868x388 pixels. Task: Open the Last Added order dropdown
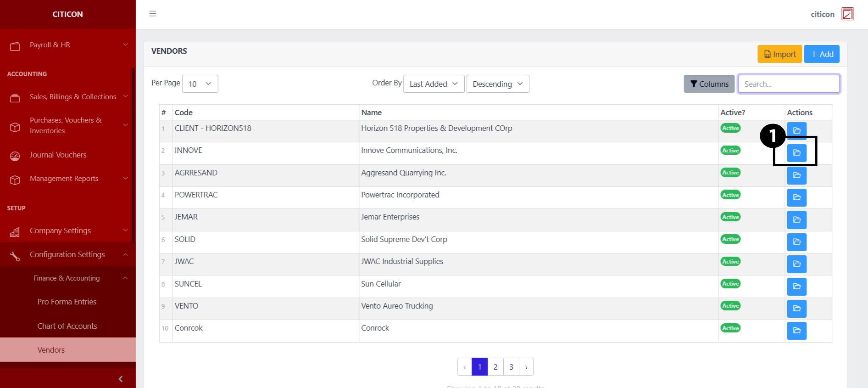pos(434,84)
